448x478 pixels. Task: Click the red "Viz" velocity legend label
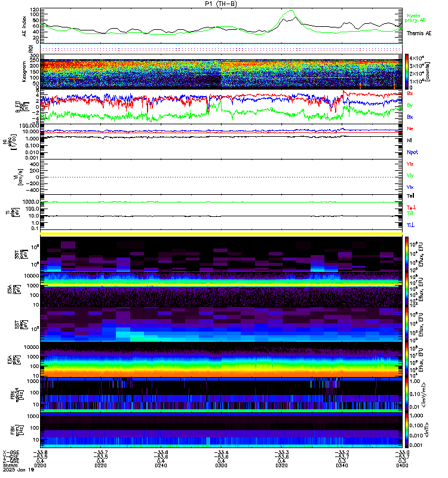point(410,164)
